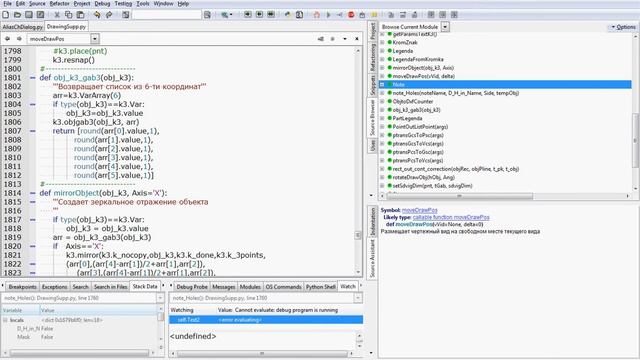The height and width of the screenshot is (360, 640).
Task: Open the Refactor menu
Action: [59, 4]
